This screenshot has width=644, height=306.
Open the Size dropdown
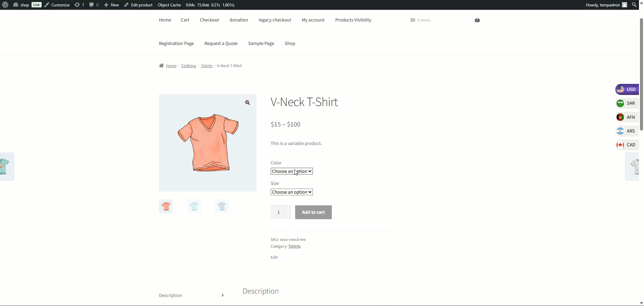(291, 192)
